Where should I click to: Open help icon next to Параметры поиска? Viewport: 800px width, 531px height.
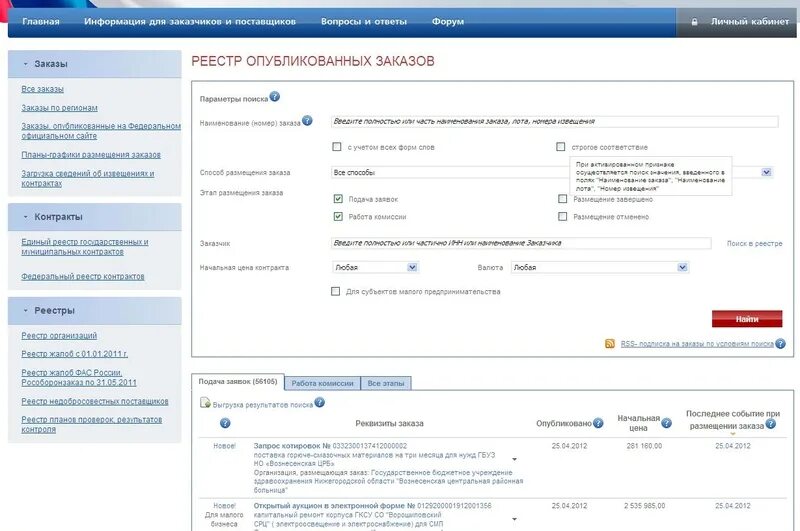[274, 96]
